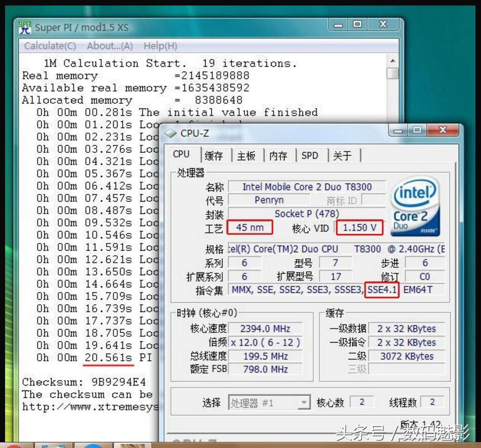
Task: Select the CPU tab in CPU-Z
Action: tap(182, 154)
